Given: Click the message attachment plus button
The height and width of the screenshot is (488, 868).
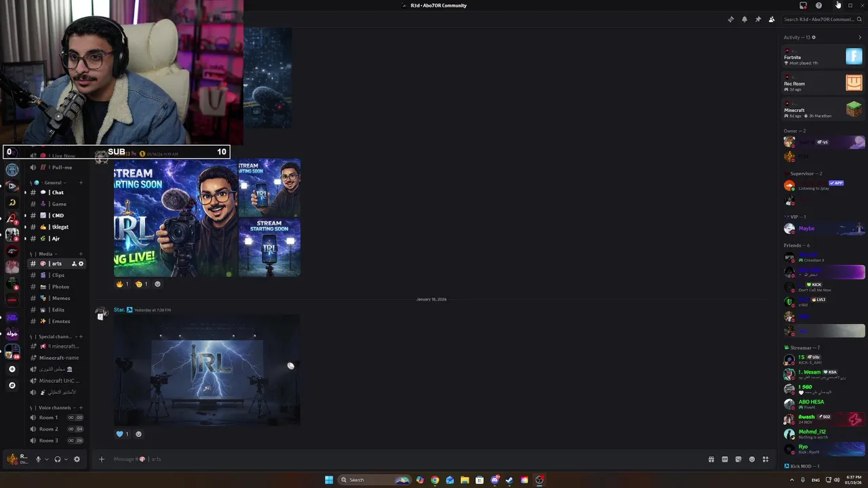Looking at the screenshot, I should click(102, 459).
